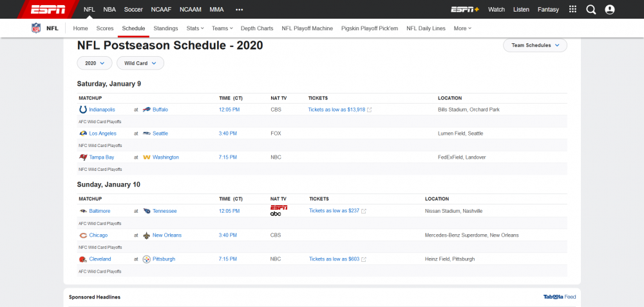
Task: Open tickets as low as $13,918
Action: point(337,110)
